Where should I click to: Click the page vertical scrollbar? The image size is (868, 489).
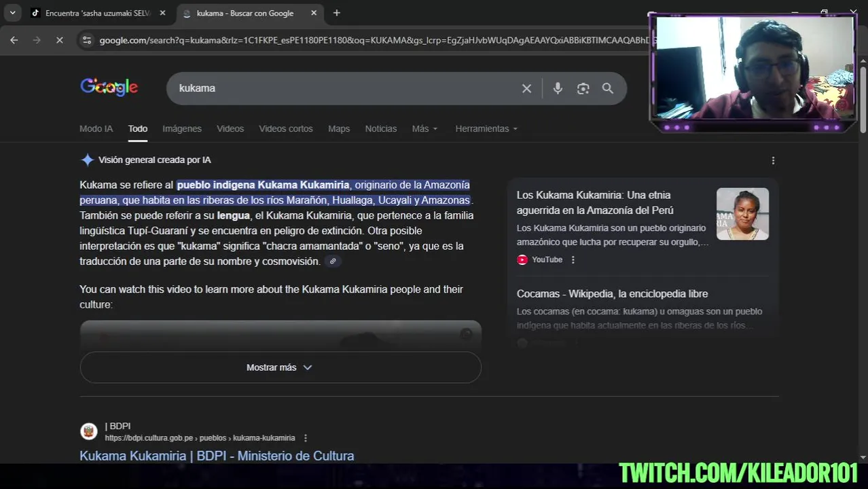(863, 99)
